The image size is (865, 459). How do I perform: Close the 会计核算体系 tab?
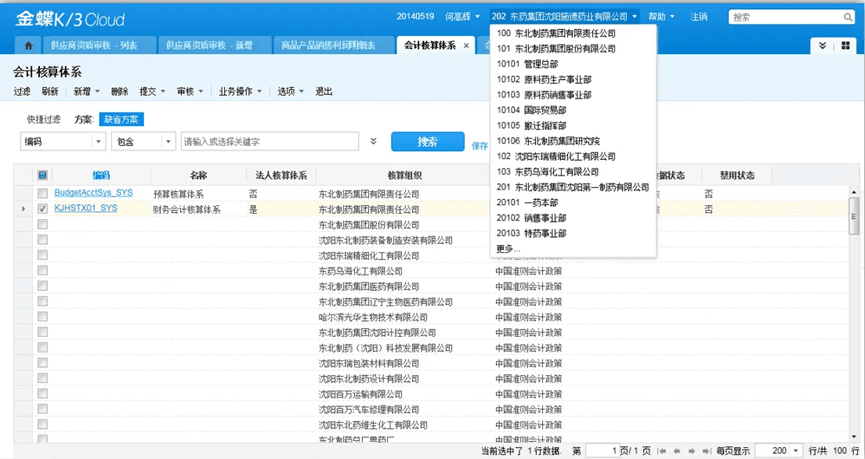pyautogui.click(x=466, y=46)
